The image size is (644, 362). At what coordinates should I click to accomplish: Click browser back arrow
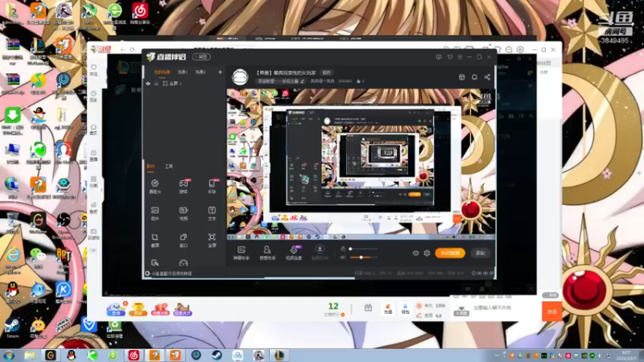tap(123, 49)
